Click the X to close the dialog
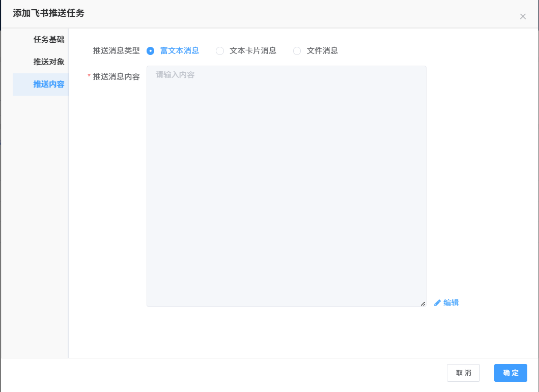This screenshot has width=539, height=392. point(523,16)
